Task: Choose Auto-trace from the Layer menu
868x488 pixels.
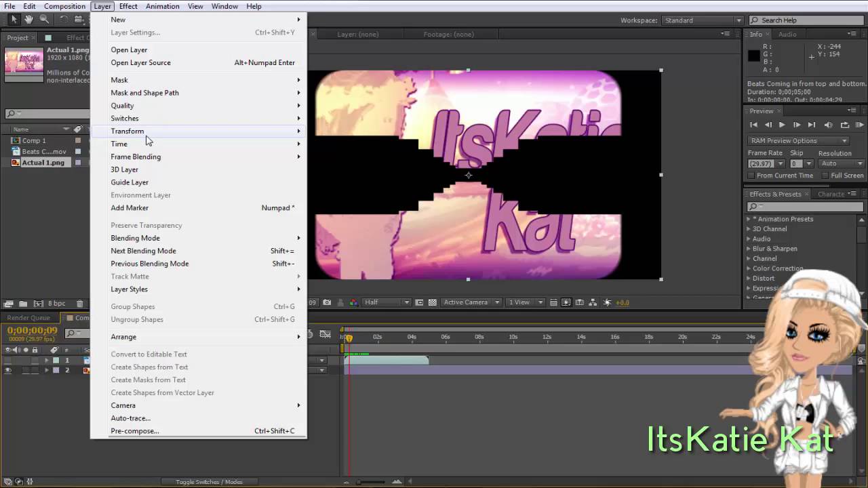Action: (x=198, y=418)
